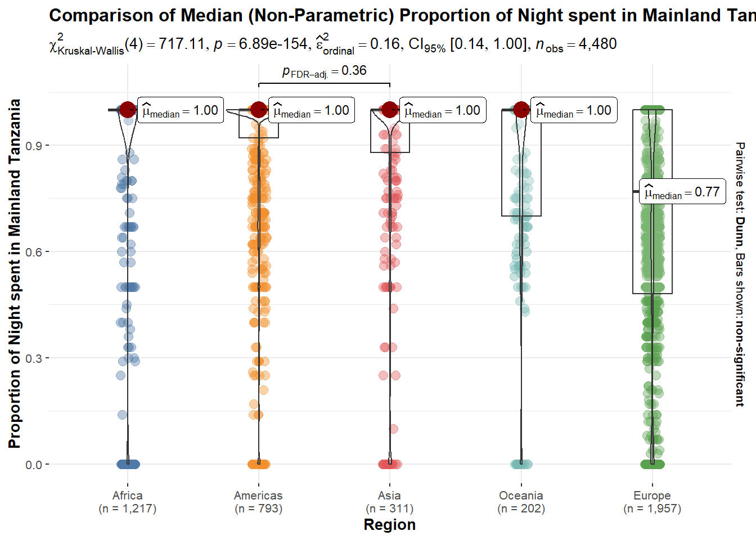Click the Americas median label box

(312, 110)
